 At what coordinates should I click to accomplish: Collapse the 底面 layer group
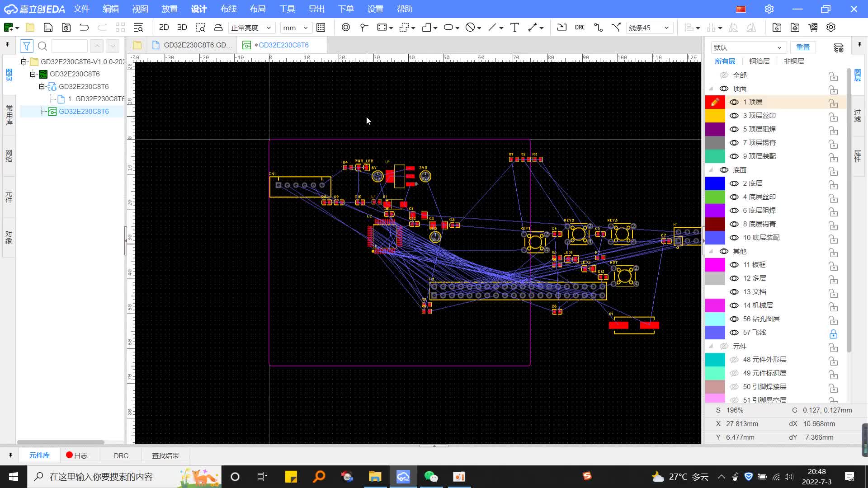tap(711, 170)
